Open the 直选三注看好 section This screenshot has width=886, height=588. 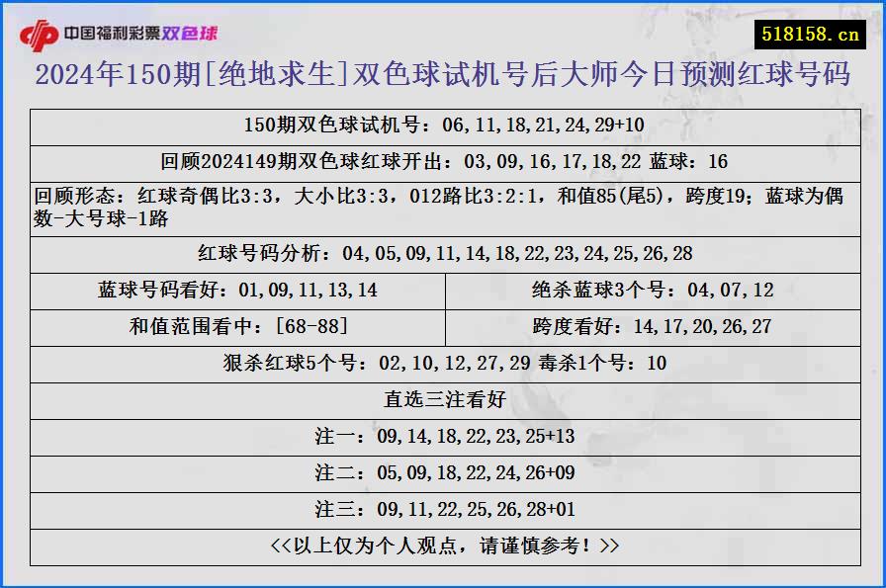(x=443, y=400)
